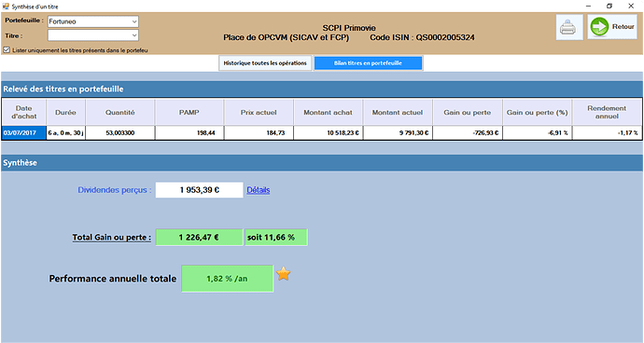
Task: Click the printer icon button
Action: coord(569,27)
